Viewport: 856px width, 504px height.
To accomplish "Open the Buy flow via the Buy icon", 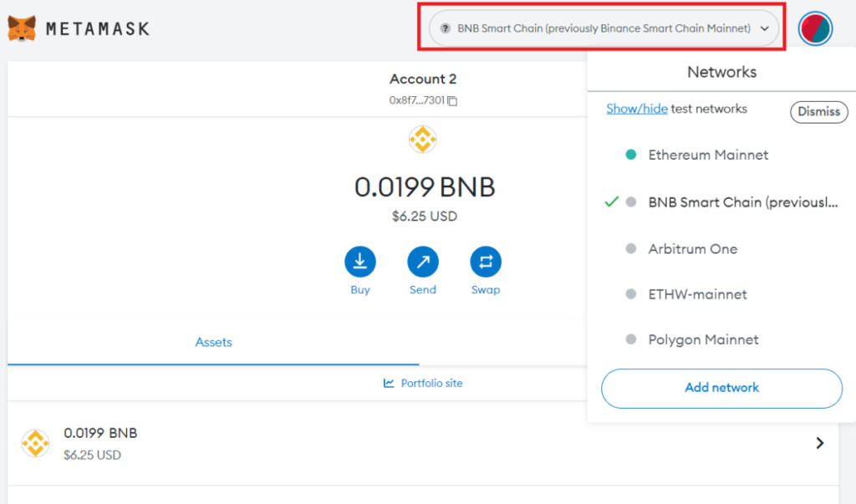I will (x=360, y=262).
